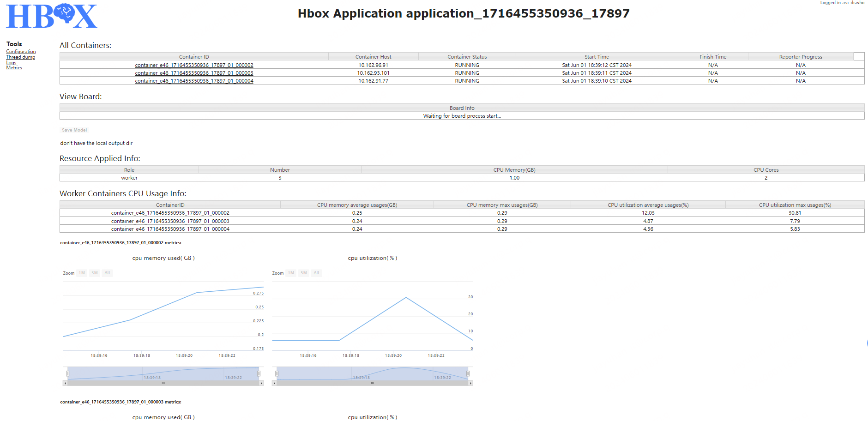The image size is (868, 421).
Task: Set cpu memory chart zoom to 1M
Action: [x=82, y=273]
